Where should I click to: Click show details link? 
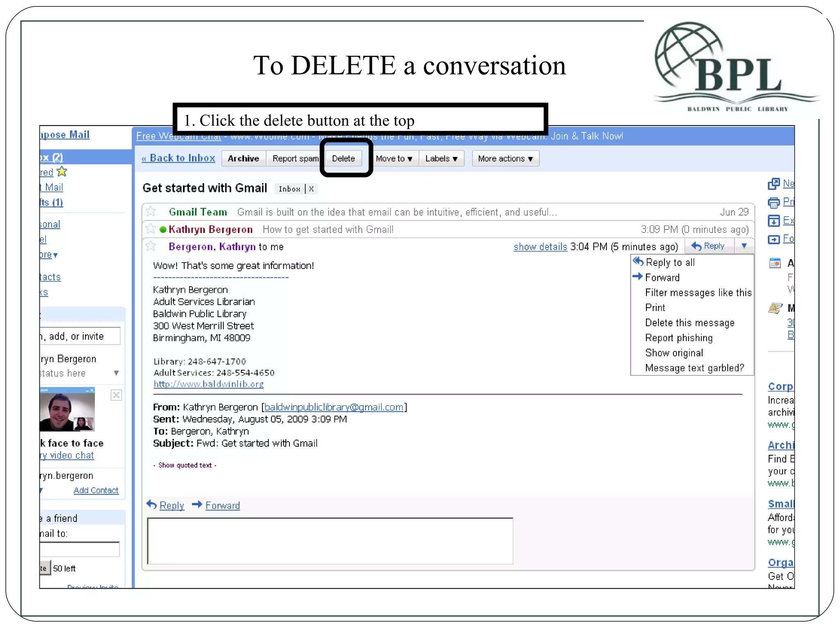(540, 247)
